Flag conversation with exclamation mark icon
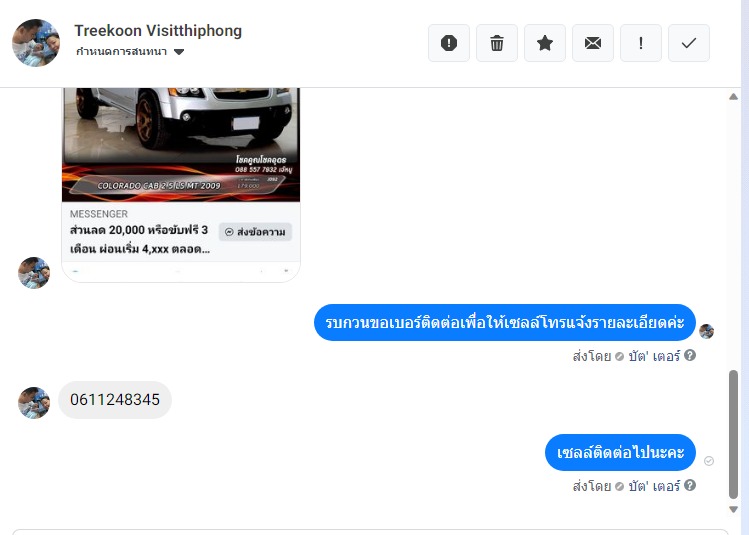 (641, 43)
